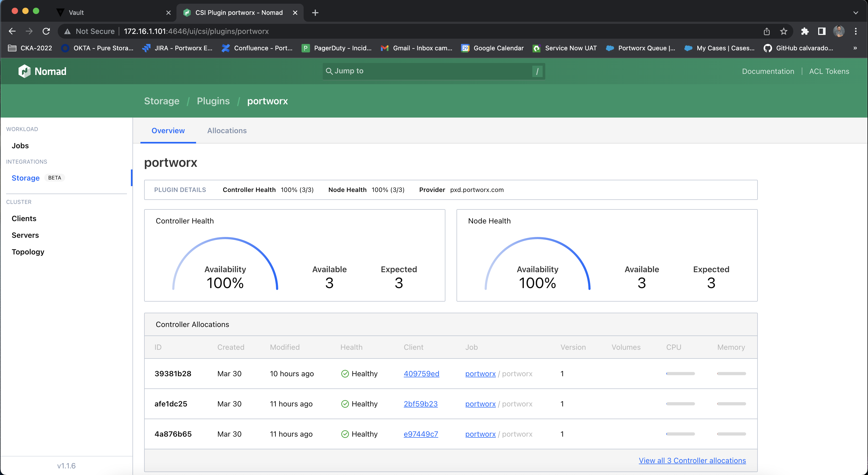
Task: Close the CSI Plugin portworx tab
Action: click(295, 13)
